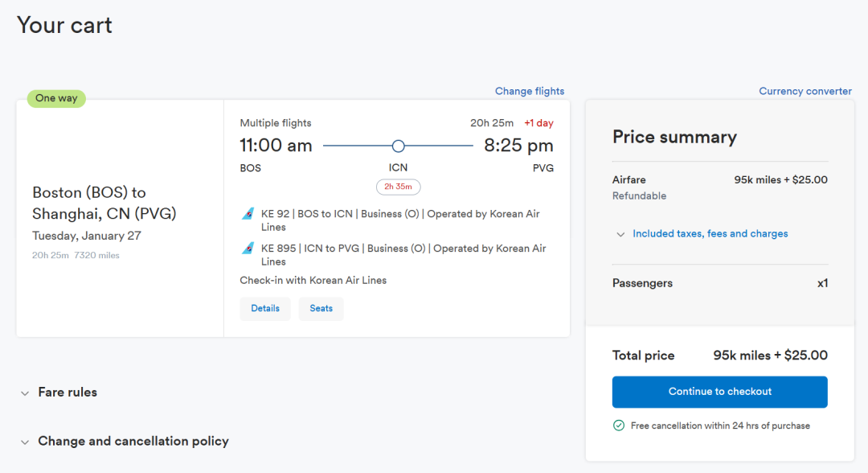Image resolution: width=868 pixels, height=473 pixels.
Task: Click chevron beside Change and cancellation policy
Action: pos(25,442)
